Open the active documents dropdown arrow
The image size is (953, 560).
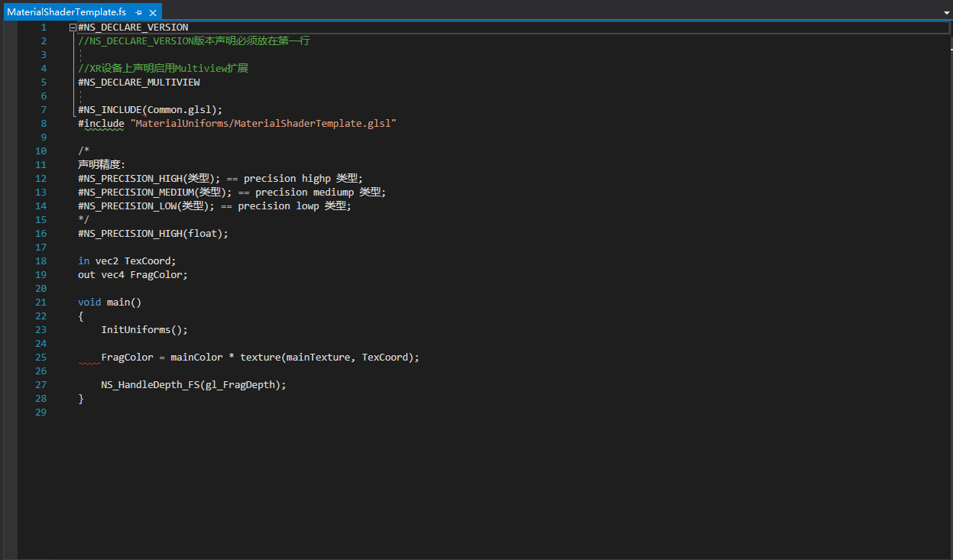coord(946,13)
